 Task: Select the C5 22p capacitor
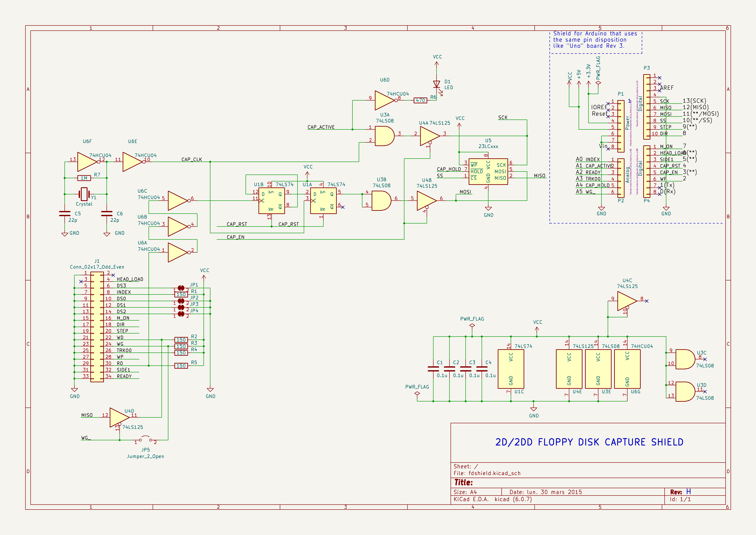tap(64, 214)
